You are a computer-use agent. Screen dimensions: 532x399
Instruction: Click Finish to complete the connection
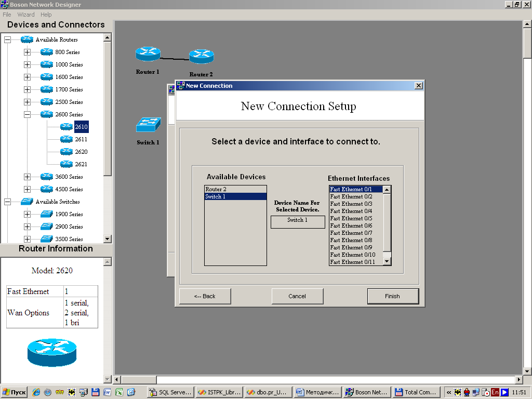(393, 296)
